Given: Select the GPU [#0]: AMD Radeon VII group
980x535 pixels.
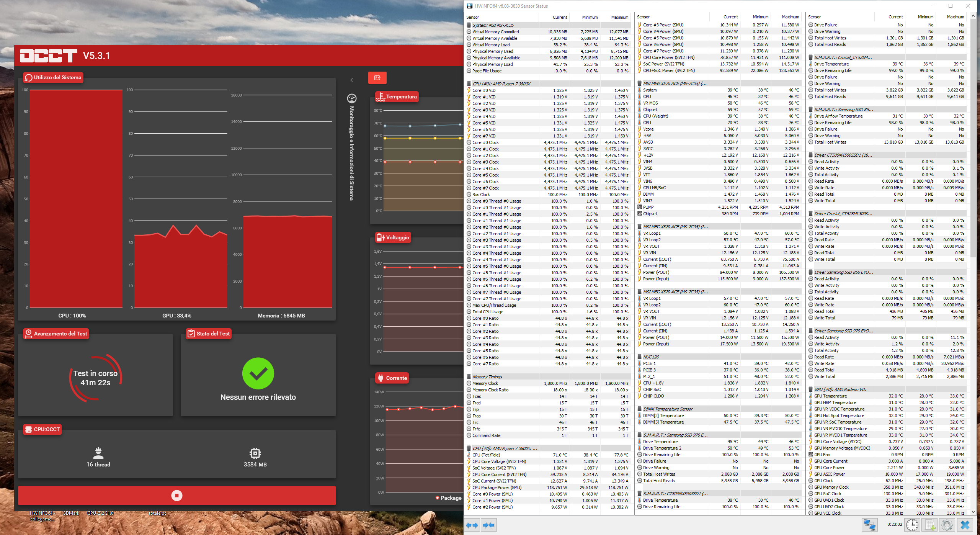Looking at the screenshot, I should click(887, 389).
